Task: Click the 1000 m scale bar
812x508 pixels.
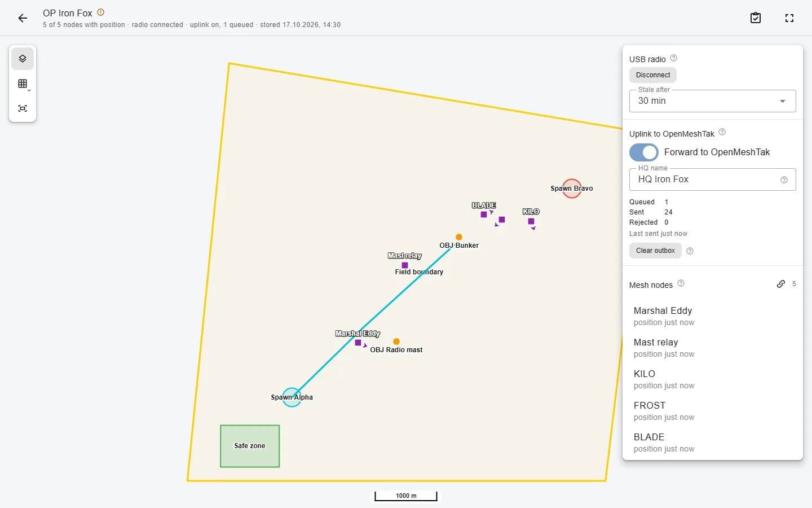Action: click(x=406, y=496)
